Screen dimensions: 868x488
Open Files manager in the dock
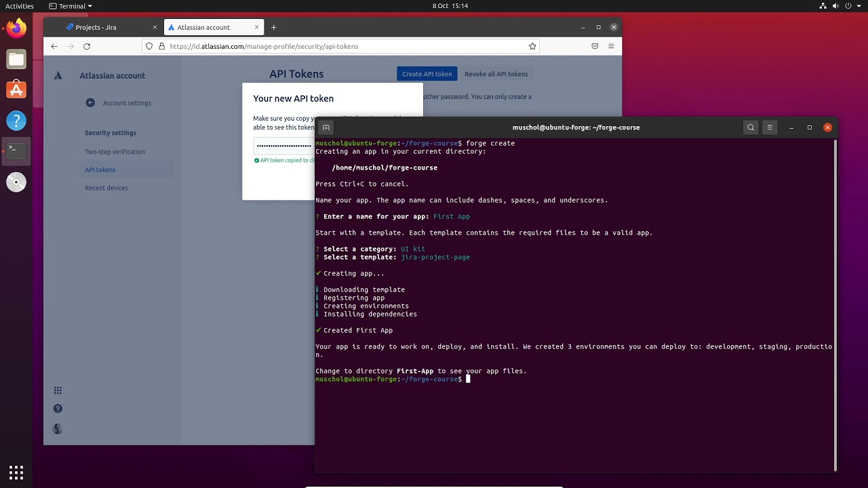pyautogui.click(x=16, y=60)
